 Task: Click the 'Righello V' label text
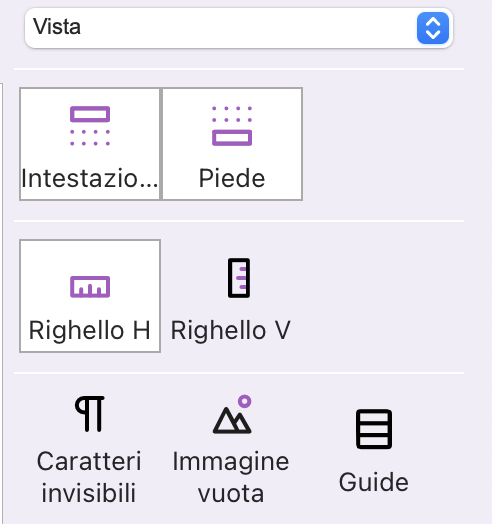[231, 331]
